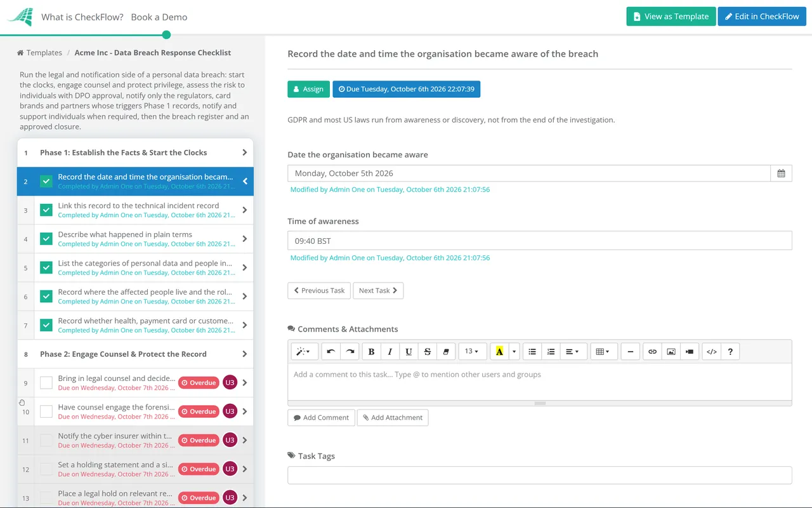
Task: Insert a hyperlink in the comment
Action: pos(652,352)
